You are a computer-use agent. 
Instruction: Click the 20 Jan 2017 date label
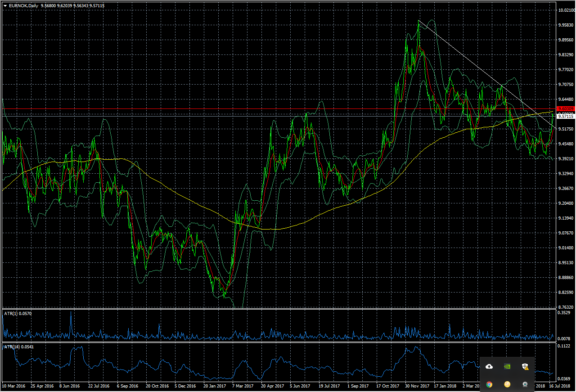(x=215, y=386)
